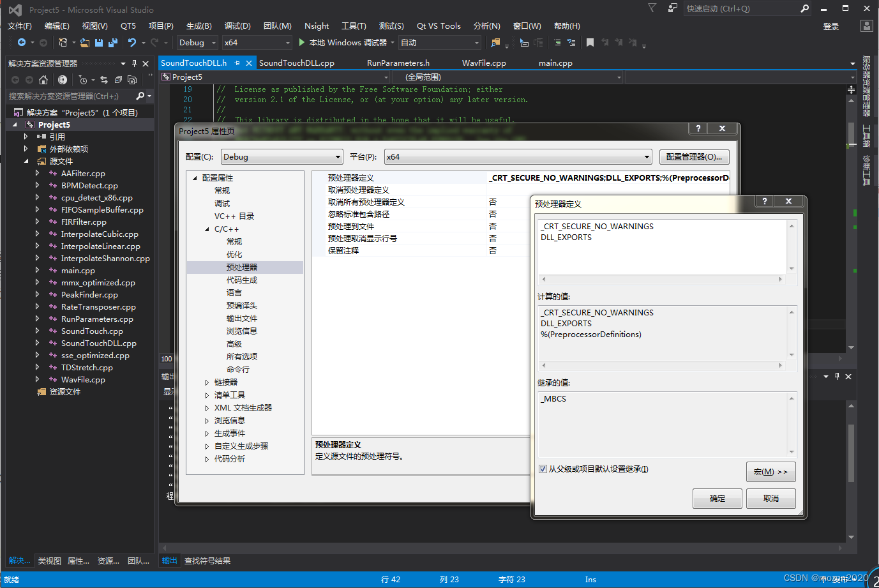This screenshot has height=588, width=879.
Task: Click the solution explorer search magnifier
Action: pyautogui.click(x=140, y=96)
